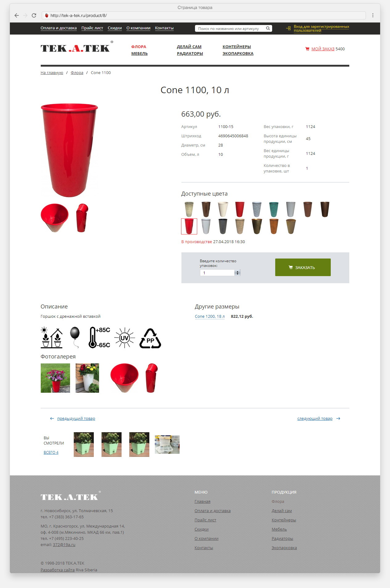390x588 pixels.
Task: Increase package quantity with stepper arrows
Action: click(x=237, y=271)
